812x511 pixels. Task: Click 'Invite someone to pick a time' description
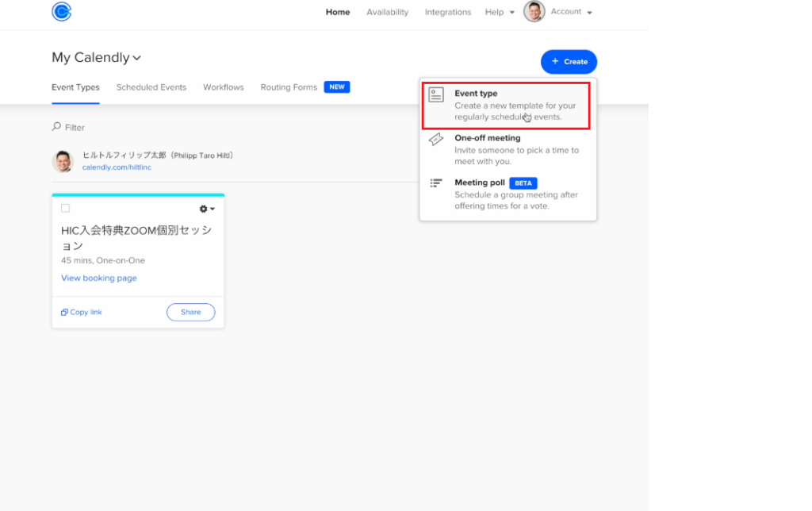click(x=517, y=156)
